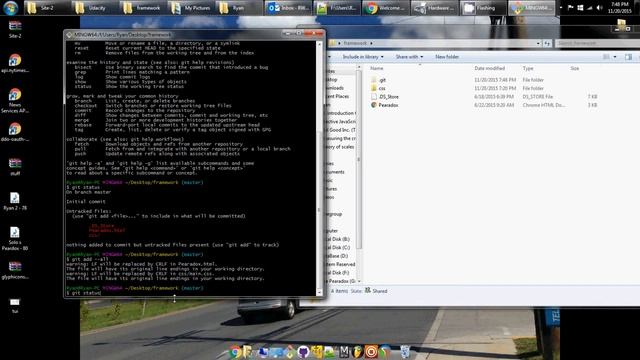Open the change view options dropdown arrow
640x360 pixels.
coord(615,57)
